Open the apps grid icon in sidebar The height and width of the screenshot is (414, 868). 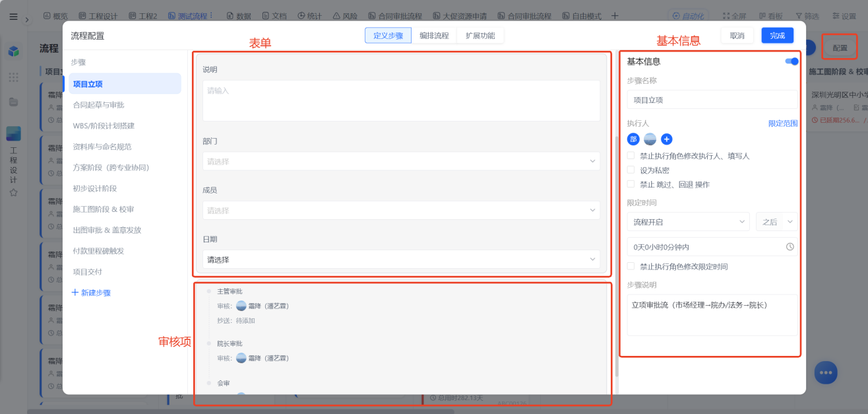point(14,77)
